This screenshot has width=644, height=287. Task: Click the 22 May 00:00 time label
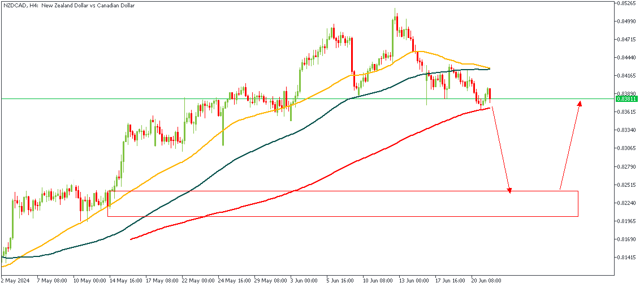[198, 281]
